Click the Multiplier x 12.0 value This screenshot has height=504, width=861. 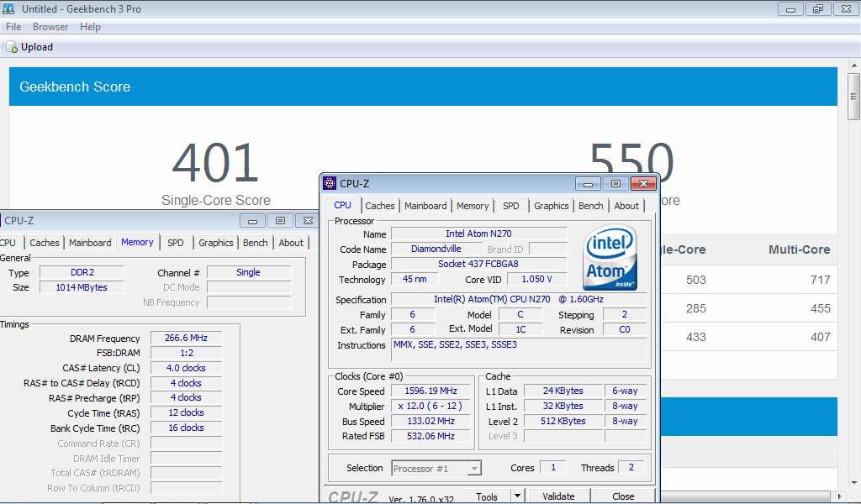430,406
